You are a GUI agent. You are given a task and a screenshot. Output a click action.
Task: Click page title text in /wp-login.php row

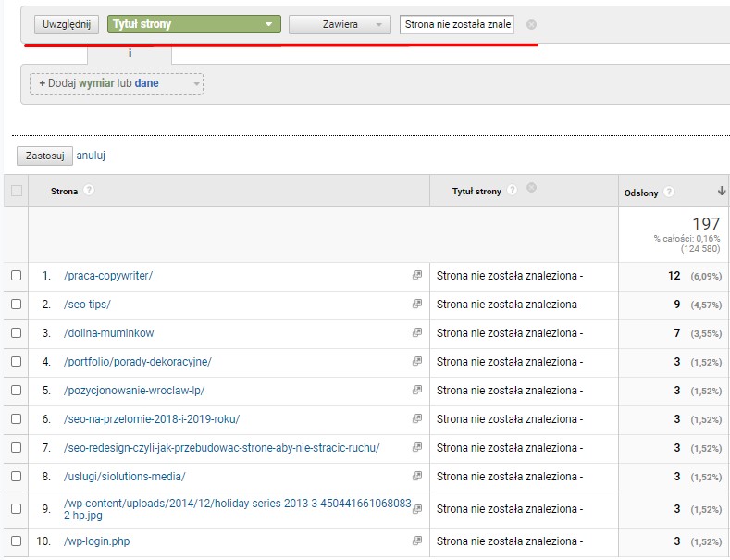[510, 541]
